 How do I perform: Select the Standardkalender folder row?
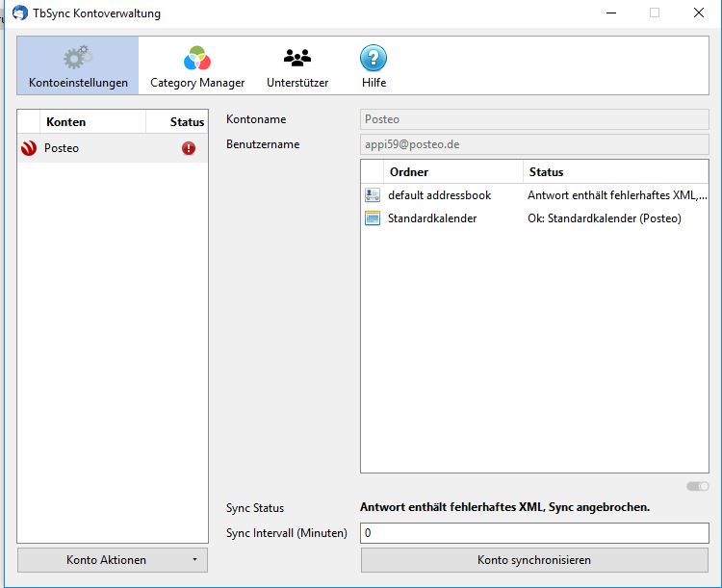click(x=534, y=218)
